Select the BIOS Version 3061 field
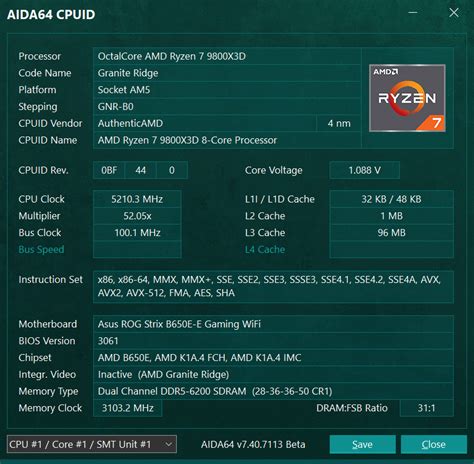 coord(273,341)
